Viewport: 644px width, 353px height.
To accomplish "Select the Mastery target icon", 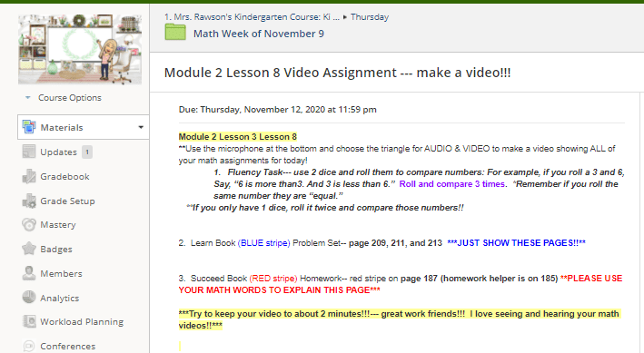I will 29,224.
